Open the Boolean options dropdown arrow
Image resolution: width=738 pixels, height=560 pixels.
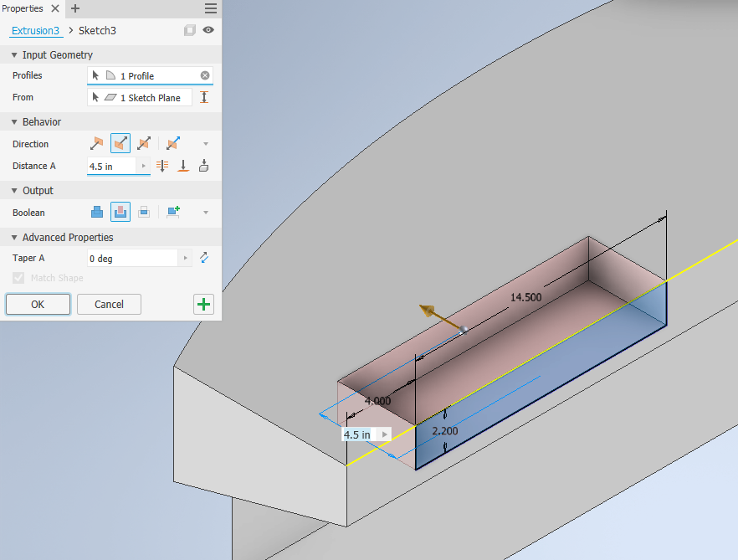point(206,213)
